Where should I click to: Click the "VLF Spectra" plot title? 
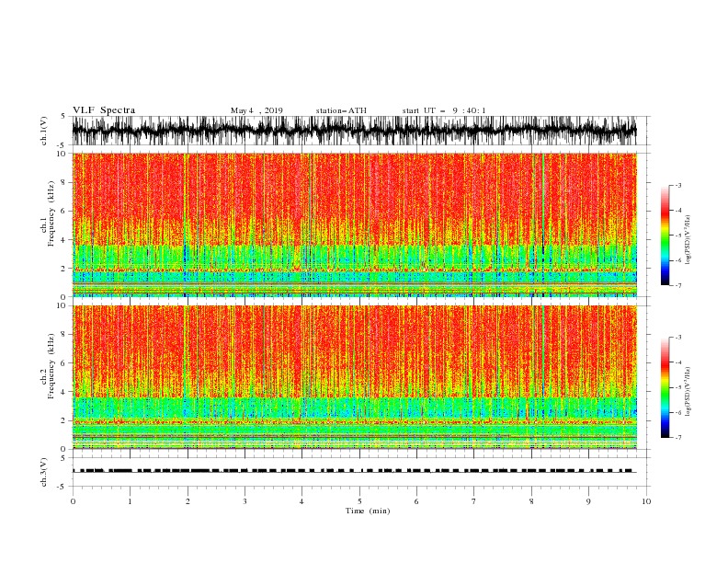(104, 110)
